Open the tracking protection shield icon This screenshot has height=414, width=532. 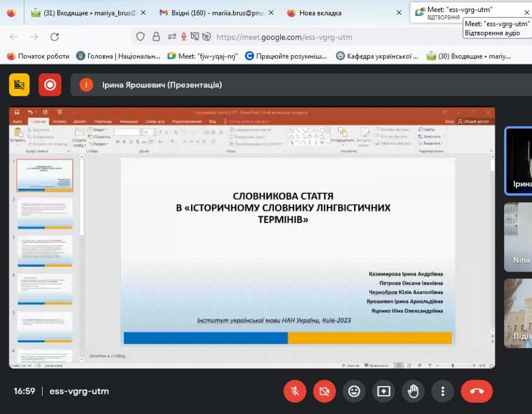140,37
